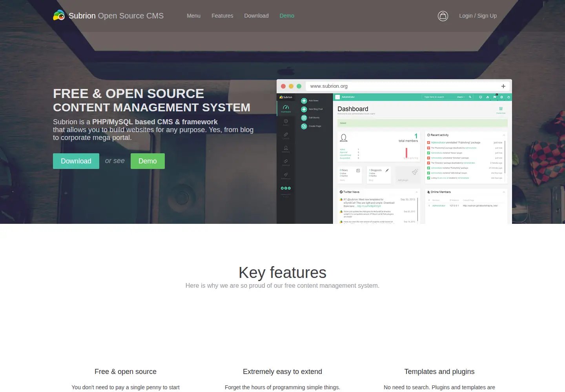The height and width of the screenshot is (392, 565).
Task: Click the 'Dashboard' heading in the mockup
Action: pos(353,109)
